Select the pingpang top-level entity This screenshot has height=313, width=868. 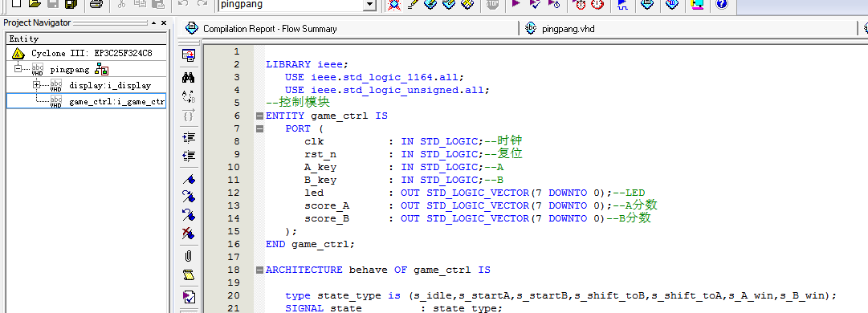(x=69, y=70)
